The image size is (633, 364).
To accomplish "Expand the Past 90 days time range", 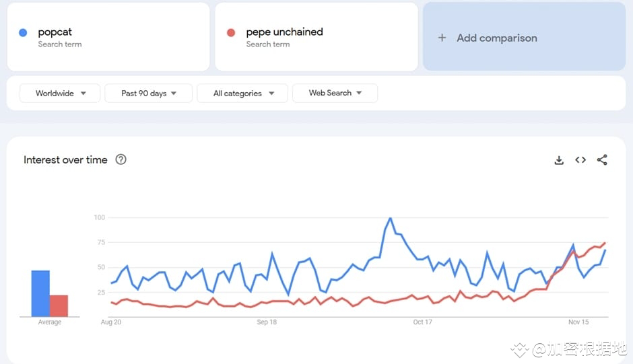I will [148, 94].
